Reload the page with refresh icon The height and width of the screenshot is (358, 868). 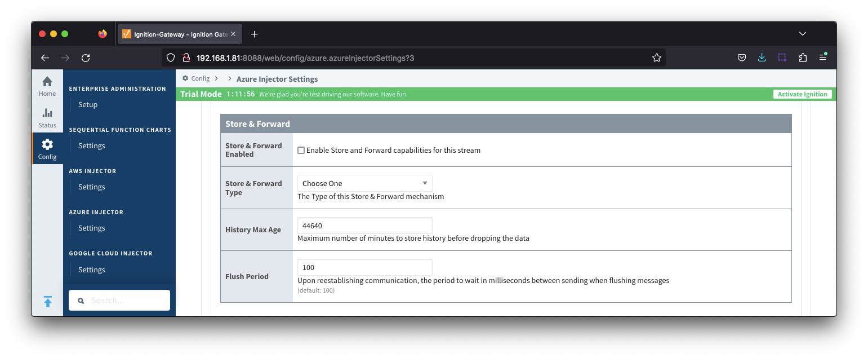(x=86, y=58)
